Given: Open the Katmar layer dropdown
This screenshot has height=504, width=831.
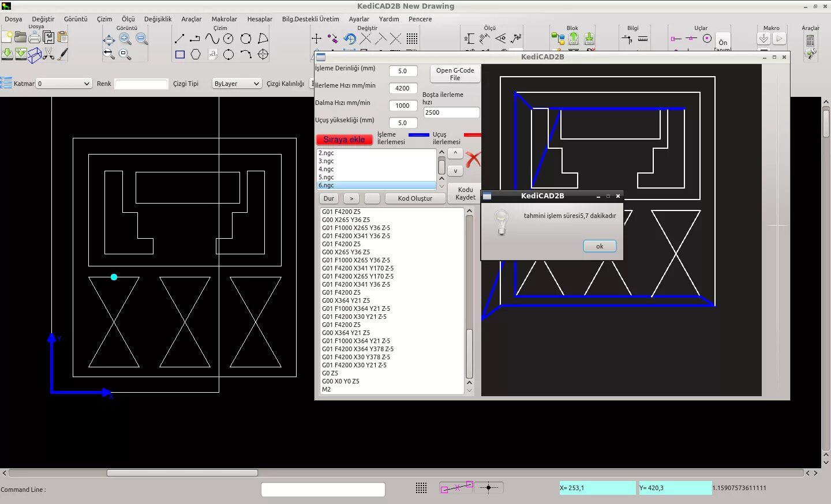Looking at the screenshot, I should point(63,84).
